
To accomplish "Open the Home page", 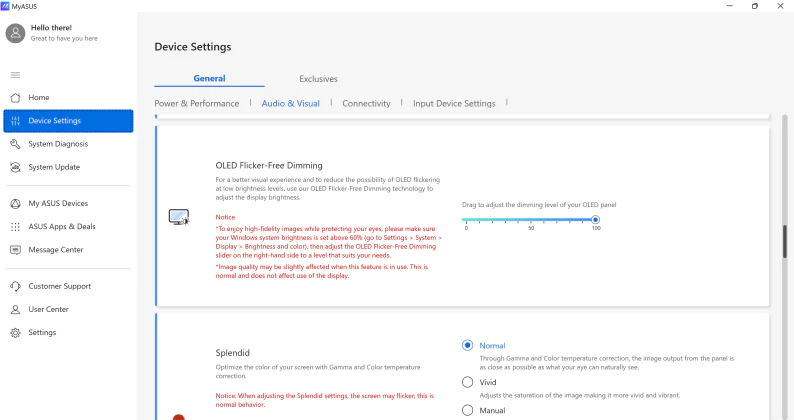I will [x=68, y=97].
